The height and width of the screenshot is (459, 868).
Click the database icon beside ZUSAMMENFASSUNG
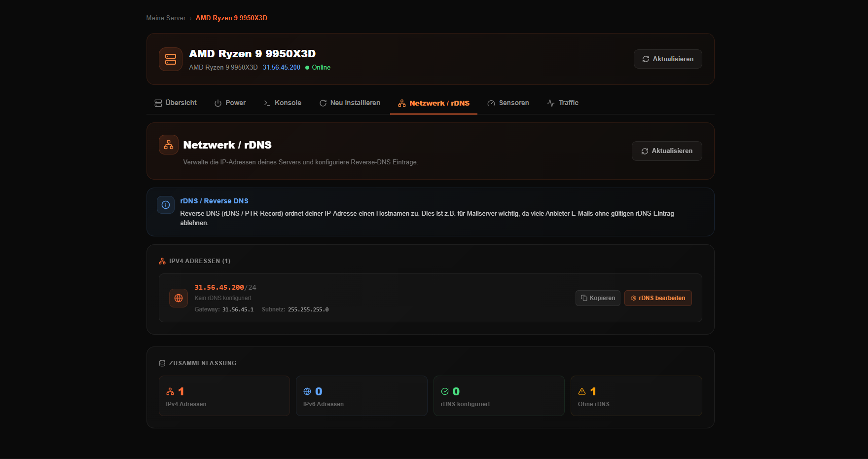[x=162, y=363]
